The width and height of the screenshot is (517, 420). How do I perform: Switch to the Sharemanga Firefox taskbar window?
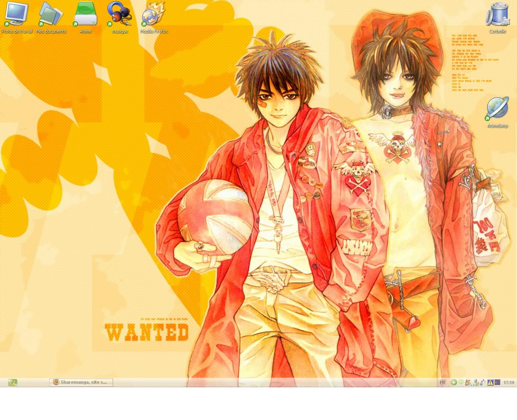[x=81, y=382]
